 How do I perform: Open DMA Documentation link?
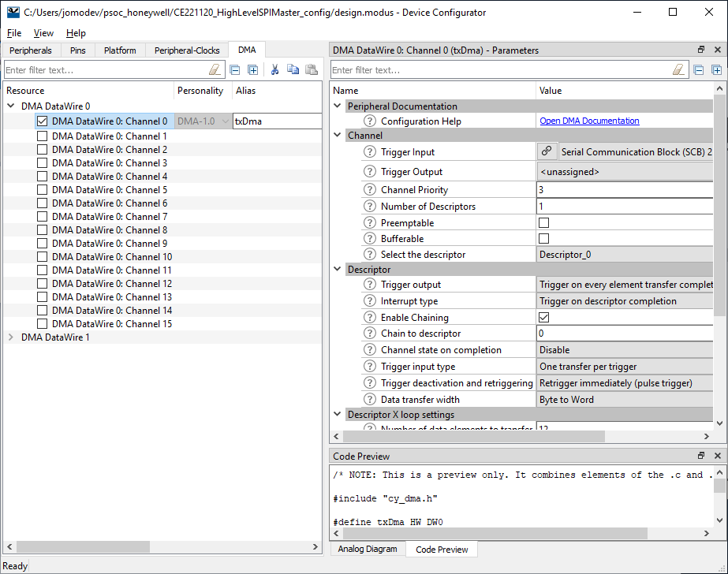coord(589,121)
